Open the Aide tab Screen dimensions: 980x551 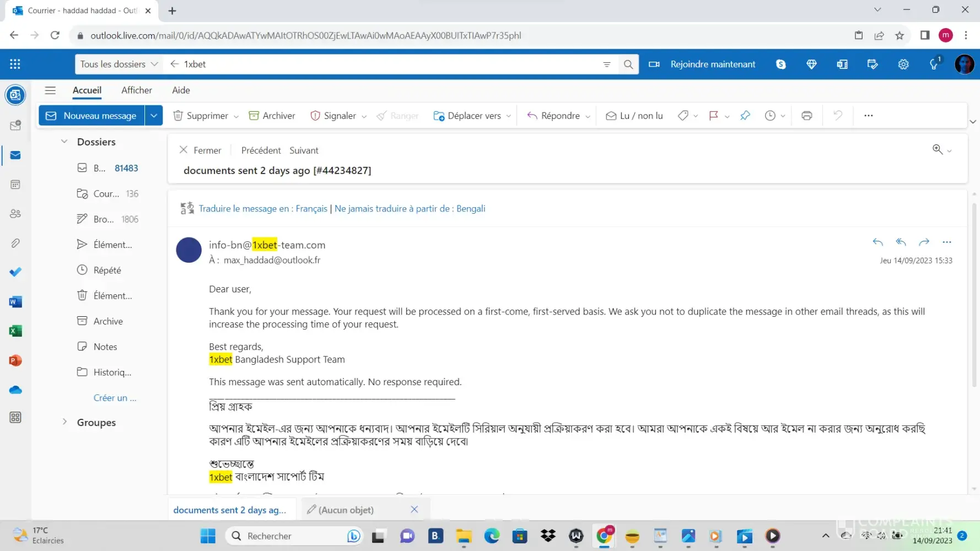tap(181, 90)
